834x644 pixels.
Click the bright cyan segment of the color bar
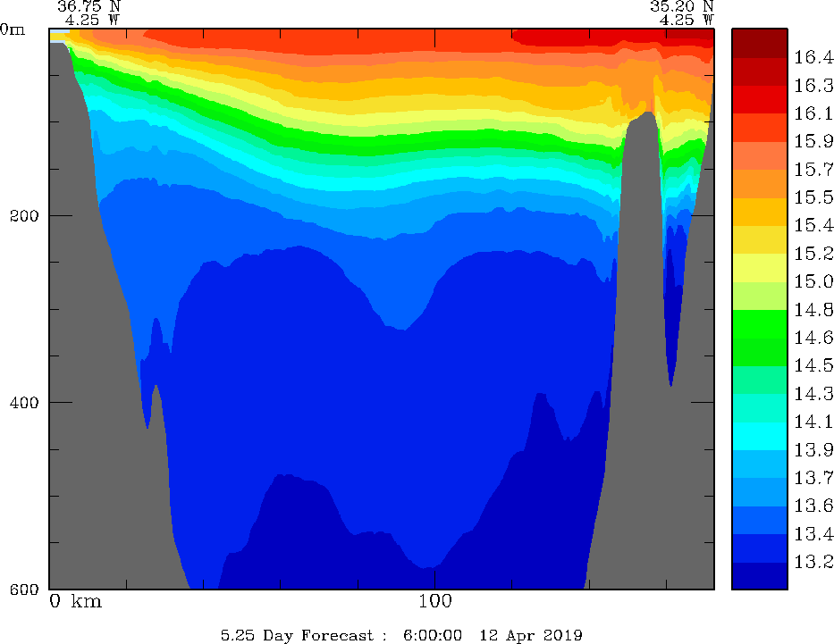tap(760, 436)
